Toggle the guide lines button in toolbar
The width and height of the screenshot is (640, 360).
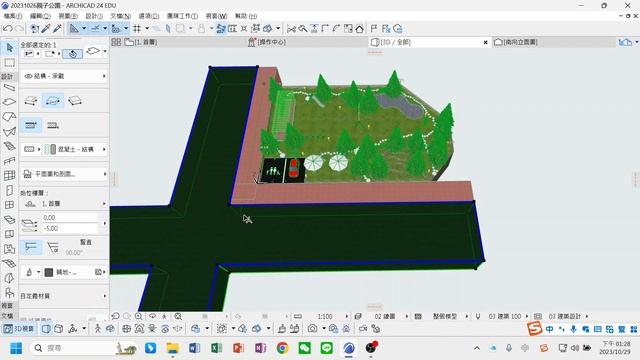click(96, 29)
